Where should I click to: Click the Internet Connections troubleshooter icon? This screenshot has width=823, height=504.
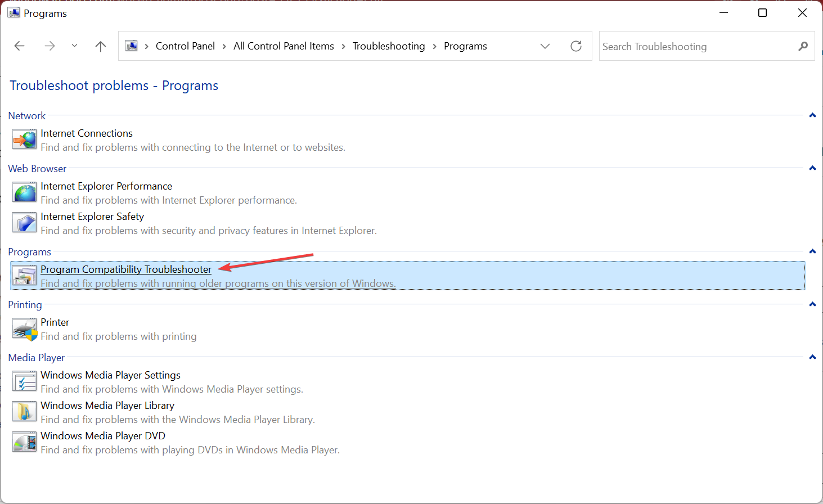24,139
